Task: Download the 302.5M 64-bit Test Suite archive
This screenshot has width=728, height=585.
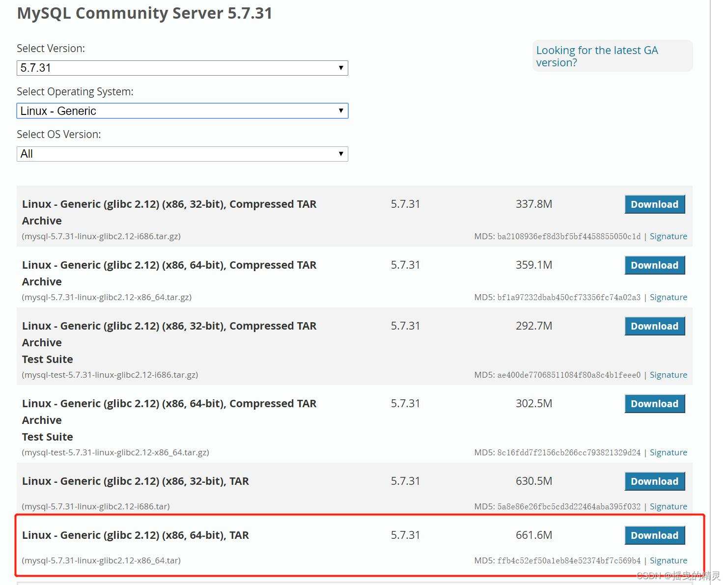Action: click(x=654, y=404)
